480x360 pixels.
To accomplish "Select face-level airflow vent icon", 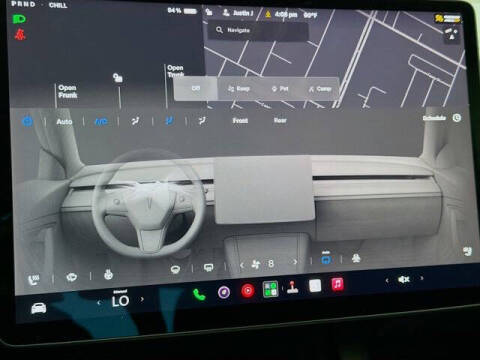I will click(x=169, y=121).
